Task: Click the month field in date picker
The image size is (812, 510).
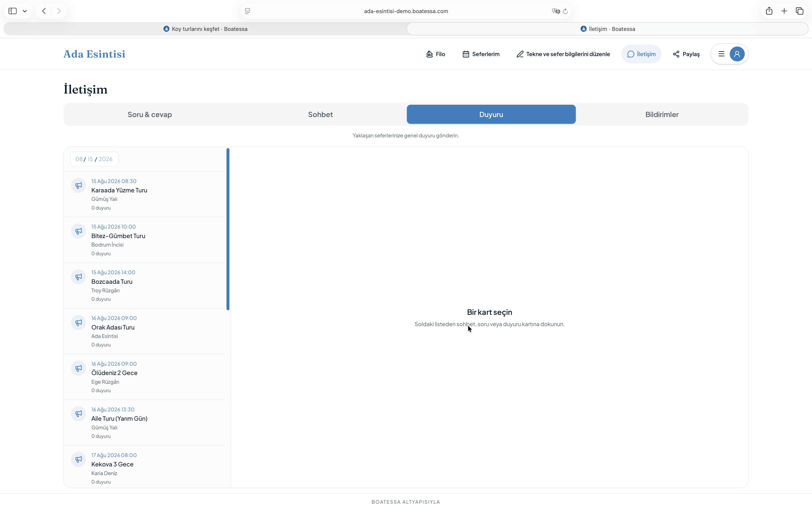Action: (79, 159)
